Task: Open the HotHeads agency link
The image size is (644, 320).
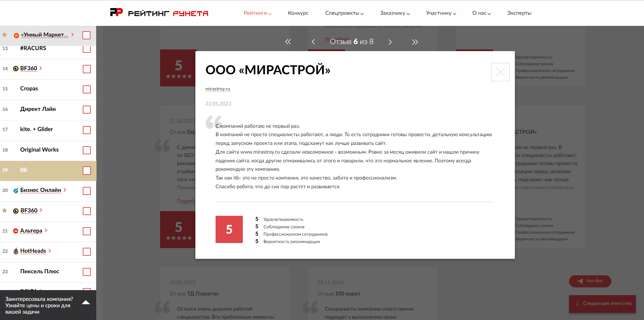Action: (x=33, y=251)
